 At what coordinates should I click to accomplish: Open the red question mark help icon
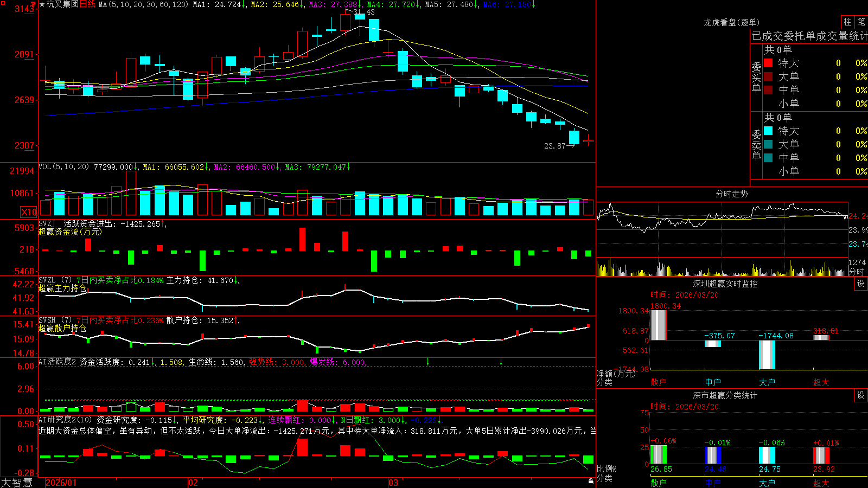(x=34, y=4)
